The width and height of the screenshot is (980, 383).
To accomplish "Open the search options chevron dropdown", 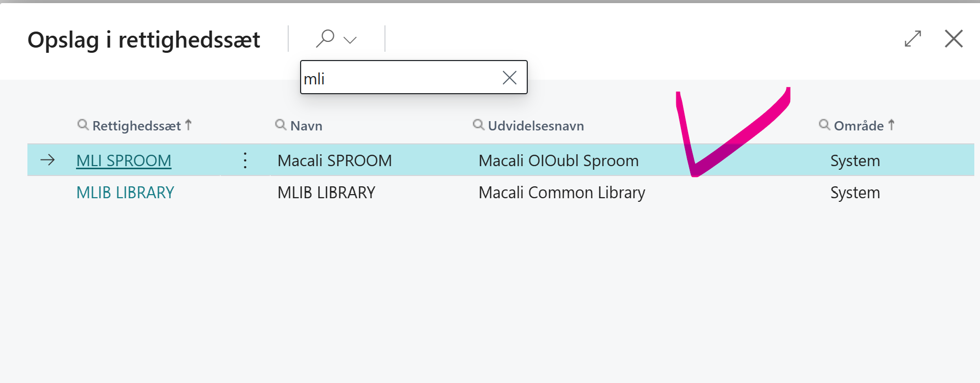I will click(350, 40).
